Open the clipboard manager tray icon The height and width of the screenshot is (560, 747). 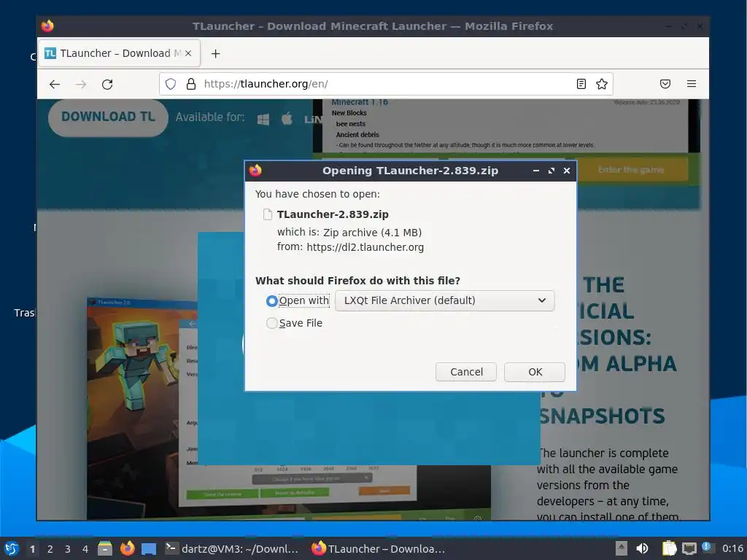coord(669,548)
